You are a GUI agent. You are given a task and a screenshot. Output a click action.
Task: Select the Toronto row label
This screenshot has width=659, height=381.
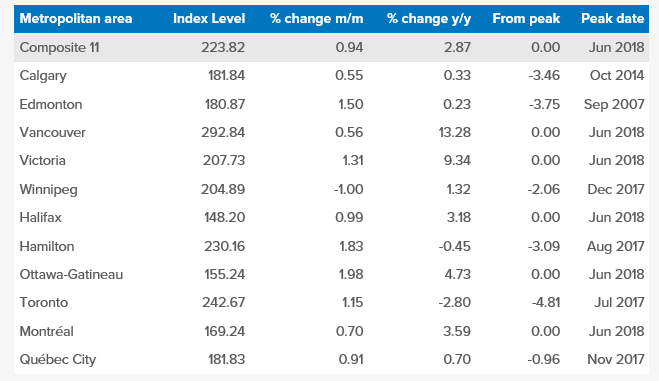coord(44,302)
